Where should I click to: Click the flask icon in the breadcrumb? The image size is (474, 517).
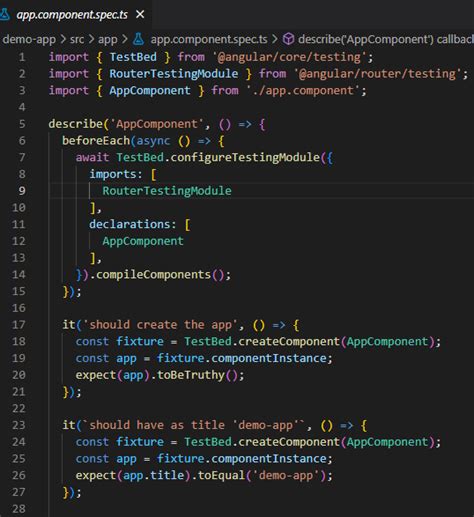[x=139, y=39]
